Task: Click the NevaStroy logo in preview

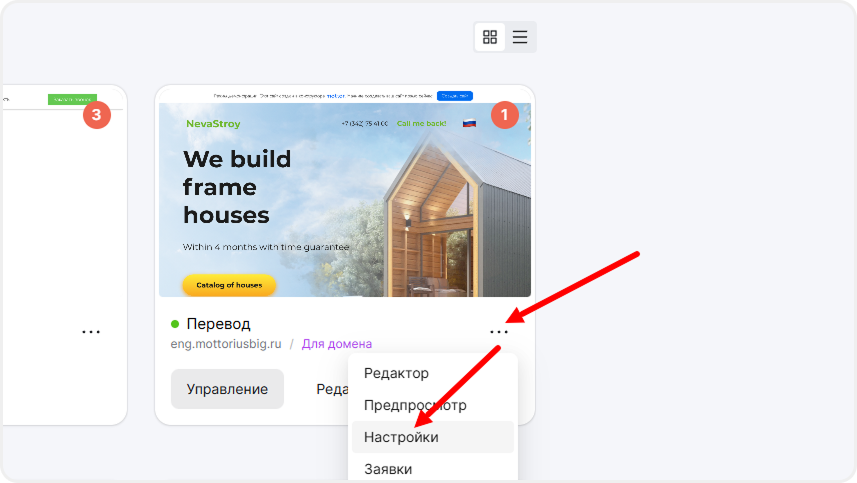Action: (213, 124)
